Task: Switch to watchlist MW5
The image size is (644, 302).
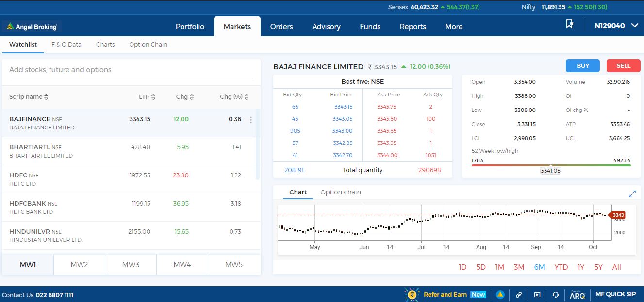Action: [x=234, y=265]
